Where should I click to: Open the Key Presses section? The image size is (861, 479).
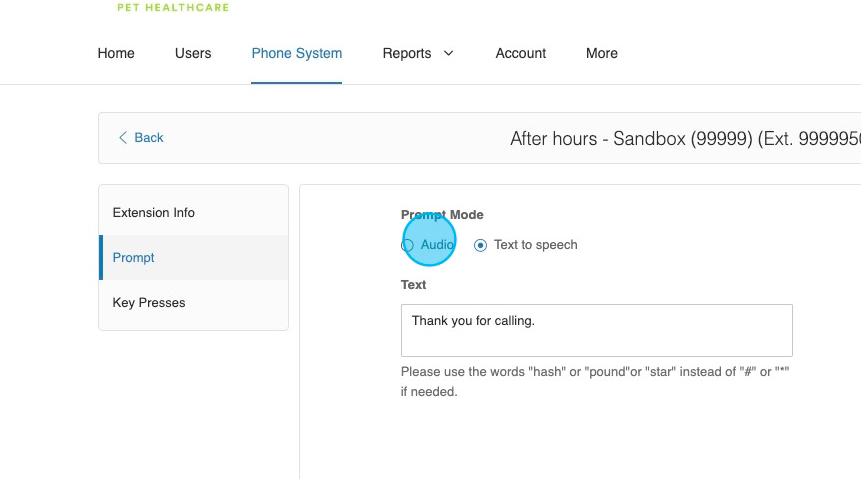[149, 302]
